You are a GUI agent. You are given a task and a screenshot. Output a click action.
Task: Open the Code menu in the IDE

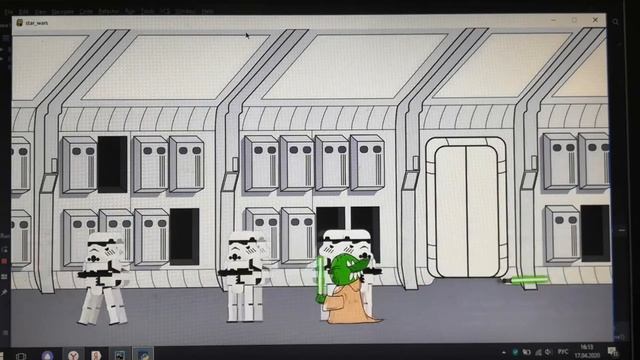(86, 12)
